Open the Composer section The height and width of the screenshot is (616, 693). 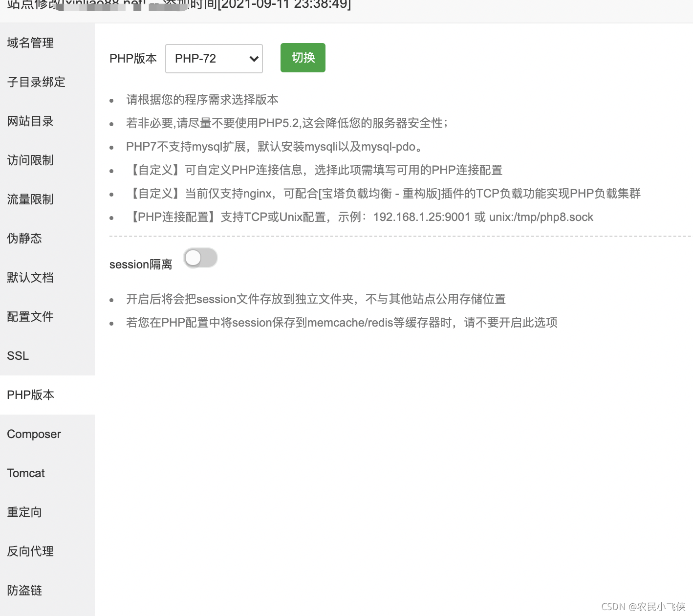click(34, 434)
